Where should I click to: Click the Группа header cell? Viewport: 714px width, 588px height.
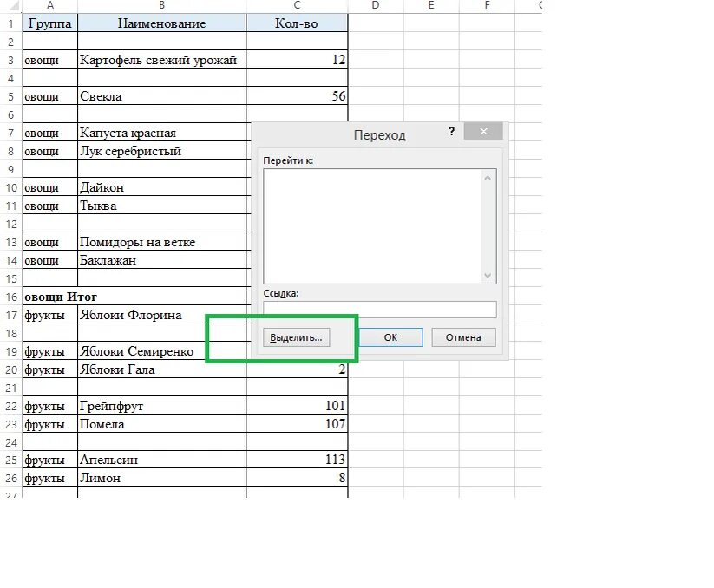pos(49,23)
